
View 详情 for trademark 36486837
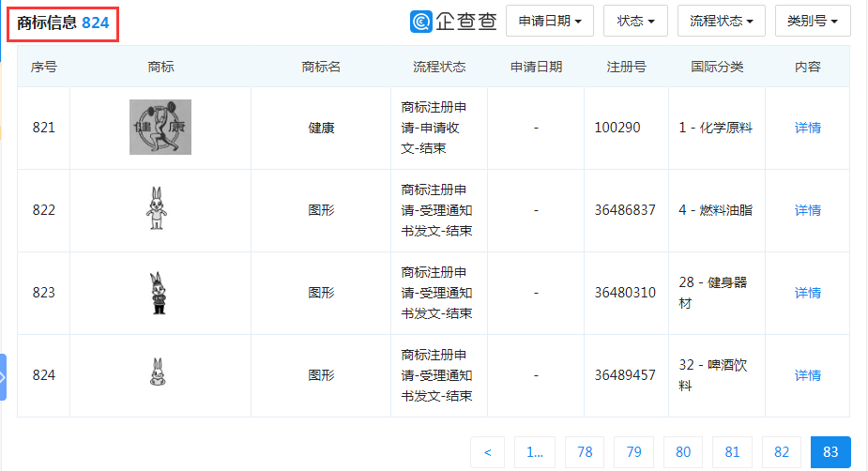pos(807,210)
